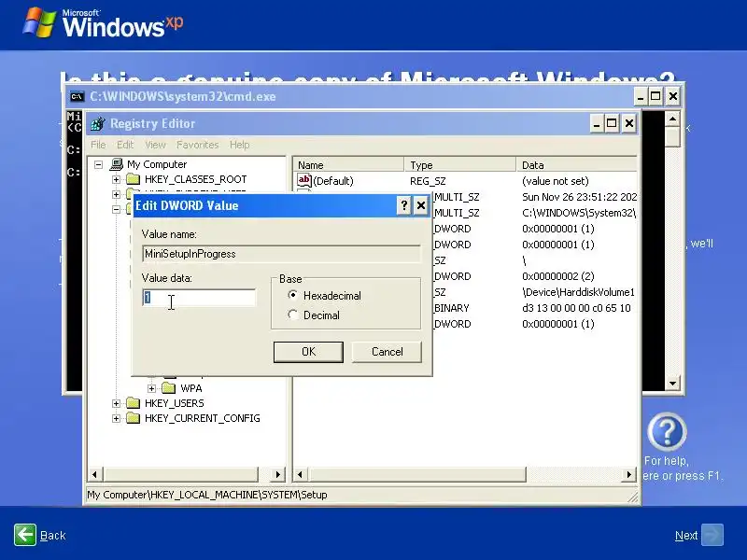This screenshot has height=560, width=747.
Task: Select the WPA tree label
Action: pos(191,388)
